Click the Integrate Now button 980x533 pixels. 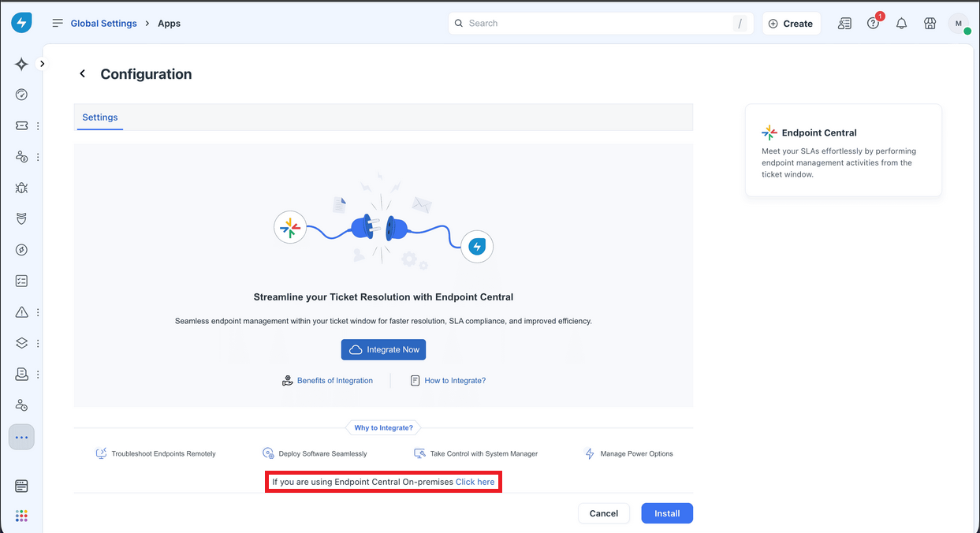(x=383, y=349)
